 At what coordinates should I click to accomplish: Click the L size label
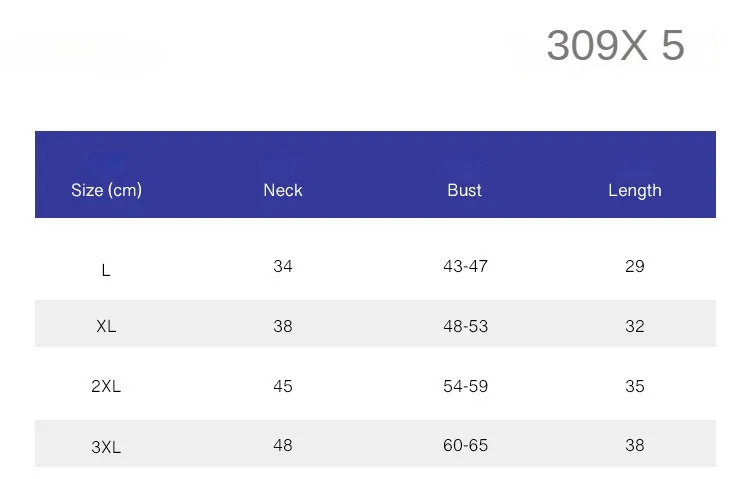[x=106, y=270]
